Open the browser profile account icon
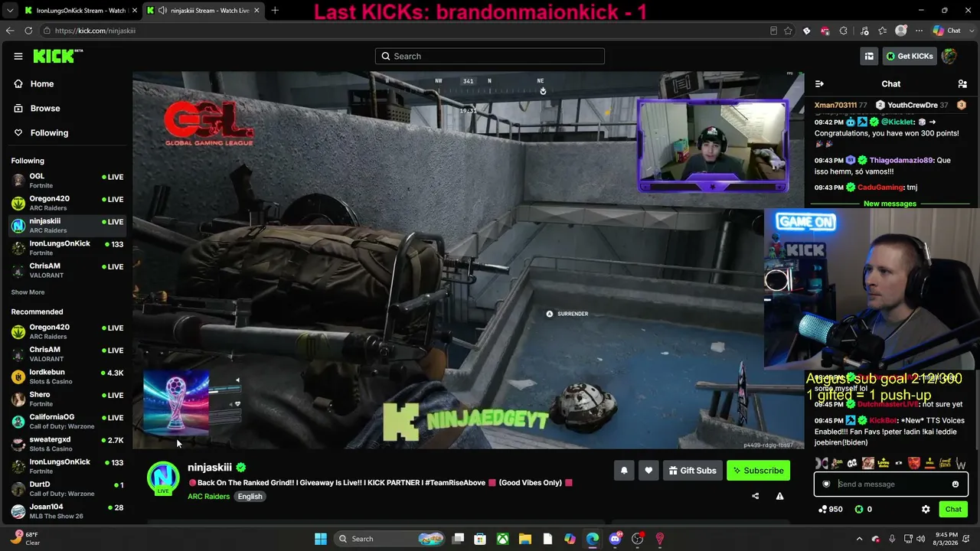 coord(901,31)
